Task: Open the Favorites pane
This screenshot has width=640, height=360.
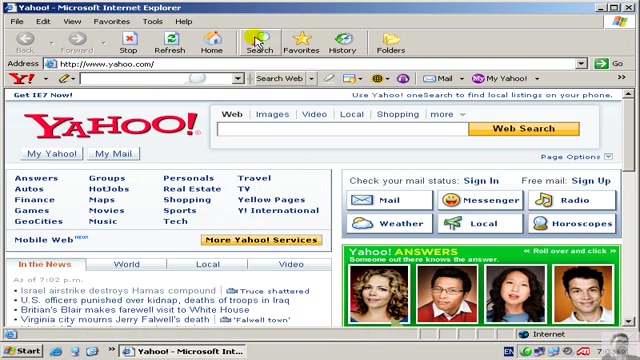Action: (x=301, y=43)
